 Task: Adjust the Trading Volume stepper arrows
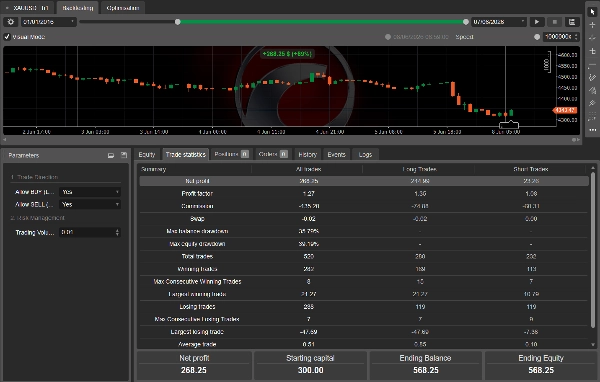(x=117, y=232)
